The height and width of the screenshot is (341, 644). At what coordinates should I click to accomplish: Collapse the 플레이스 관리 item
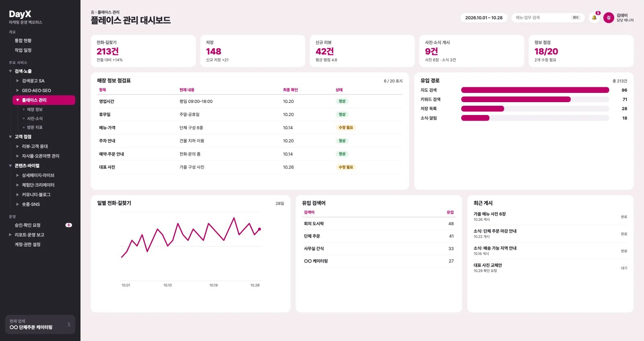[x=18, y=100]
